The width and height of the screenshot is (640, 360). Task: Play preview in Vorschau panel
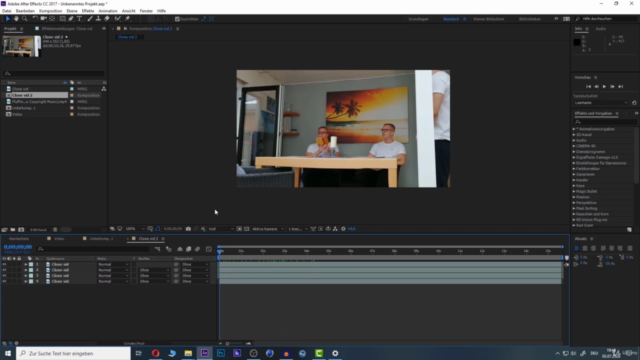pyautogui.click(x=604, y=87)
